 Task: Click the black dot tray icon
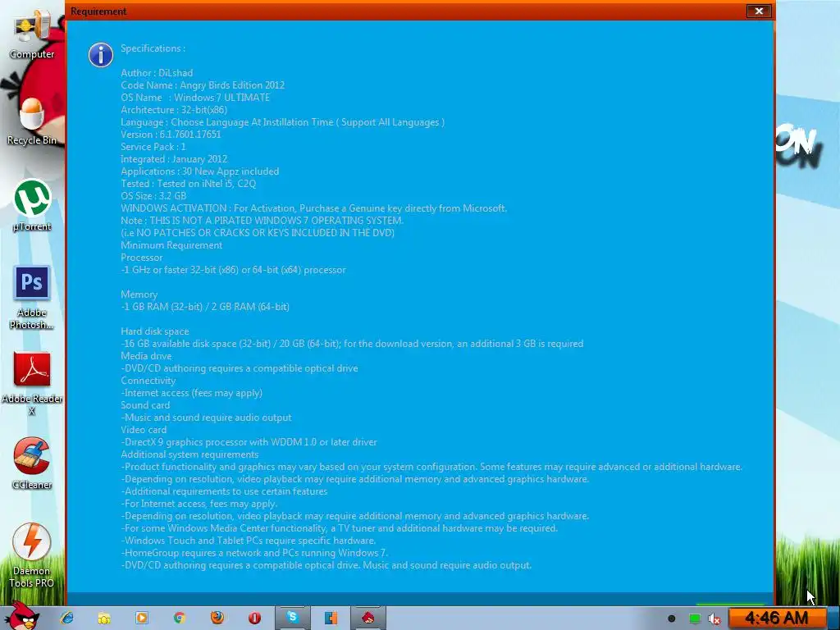tap(671, 619)
